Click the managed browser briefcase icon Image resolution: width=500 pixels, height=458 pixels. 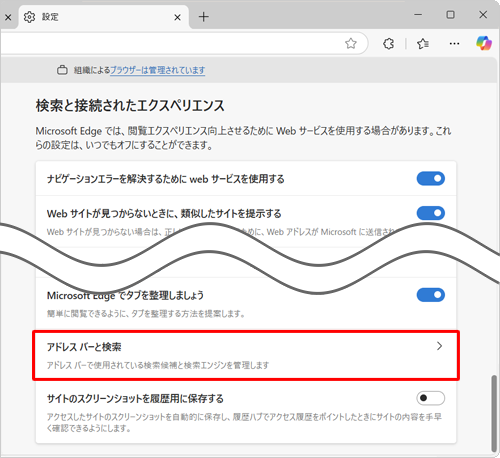click(62, 70)
